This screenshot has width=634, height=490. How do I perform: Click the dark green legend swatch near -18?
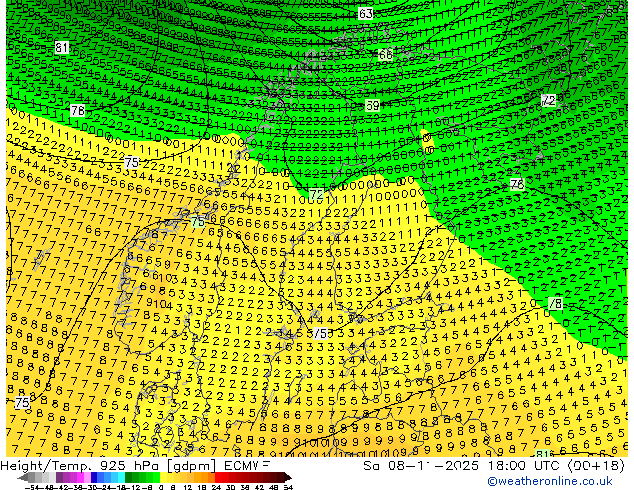[x=129, y=478]
